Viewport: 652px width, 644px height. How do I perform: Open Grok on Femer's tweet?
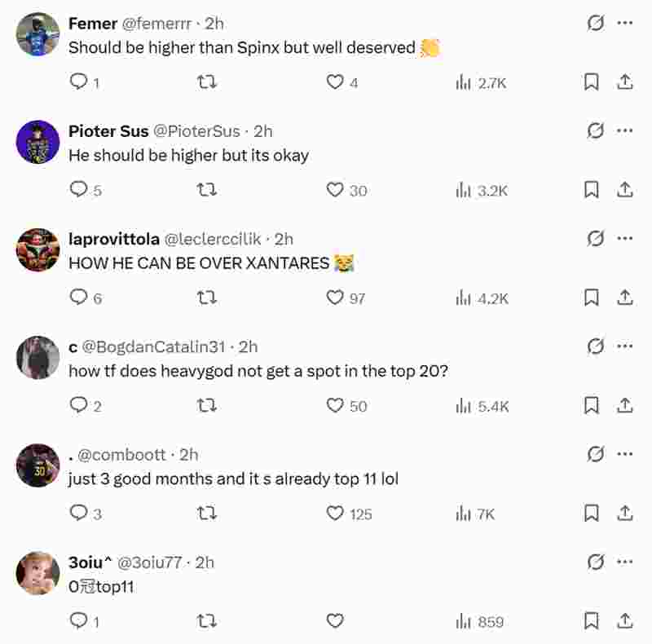click(596, 23)
